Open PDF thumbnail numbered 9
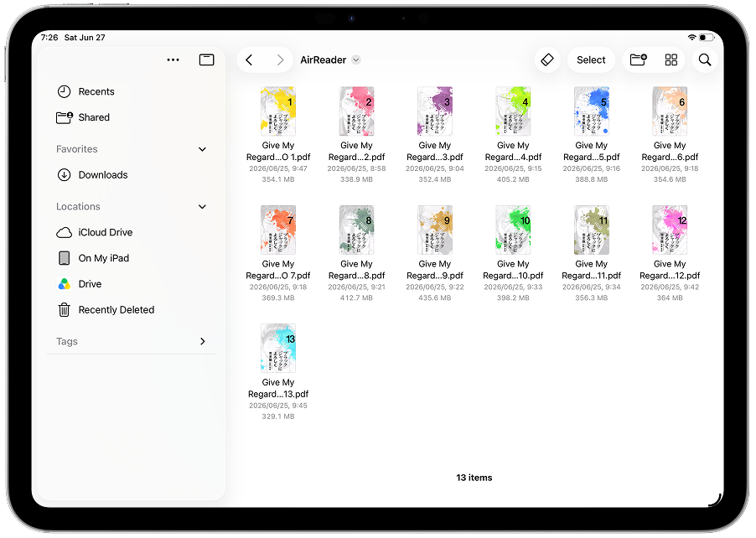Image resolution: width=756 pixels, height=538 pixels. (435, 230)
